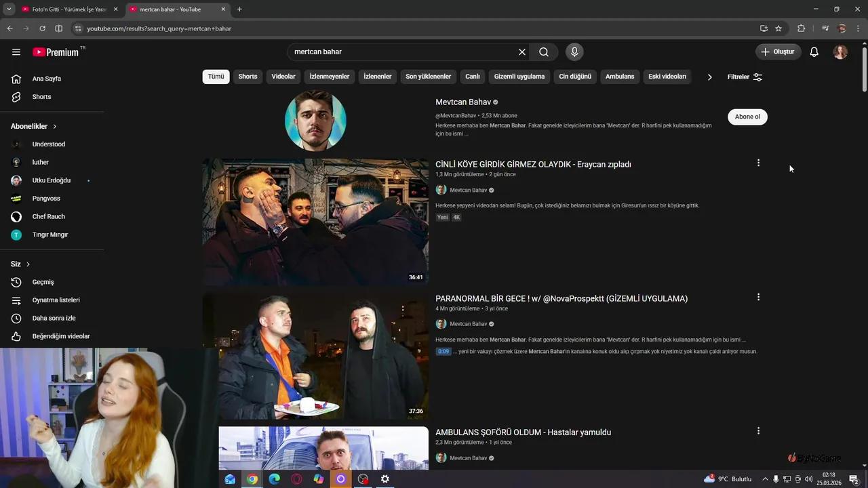
Task: Open Mevtcan Bahav channel name link
Action: pyautogui.click(x=463, y=102)
